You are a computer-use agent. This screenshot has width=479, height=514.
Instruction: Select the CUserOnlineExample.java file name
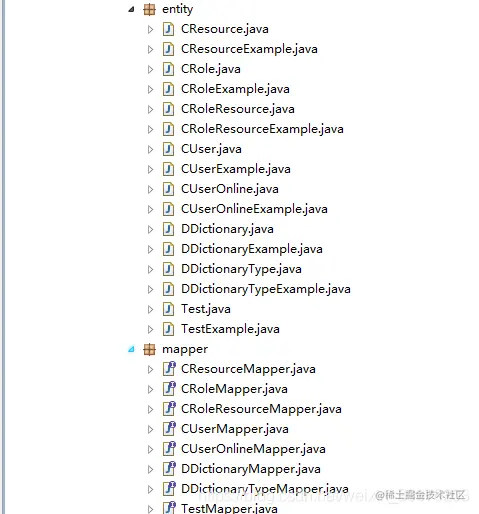pyautogui.click(x=254, y=209)
